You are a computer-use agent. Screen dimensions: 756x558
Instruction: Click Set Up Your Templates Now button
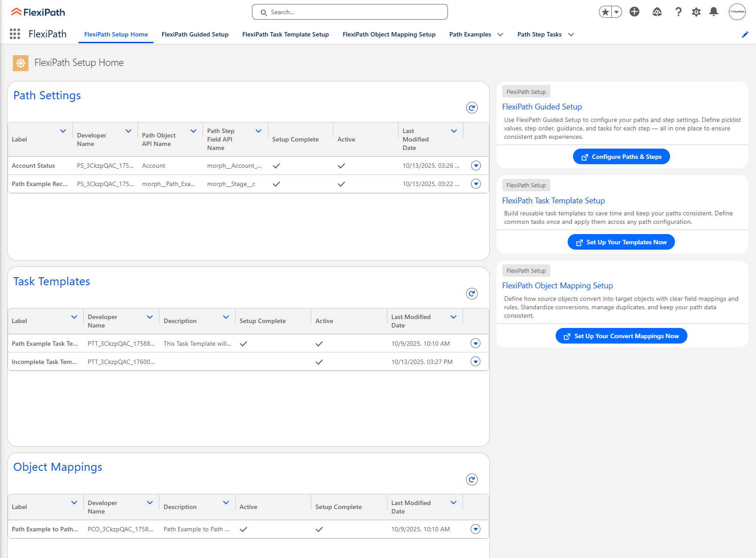click(x=621, y=242)
